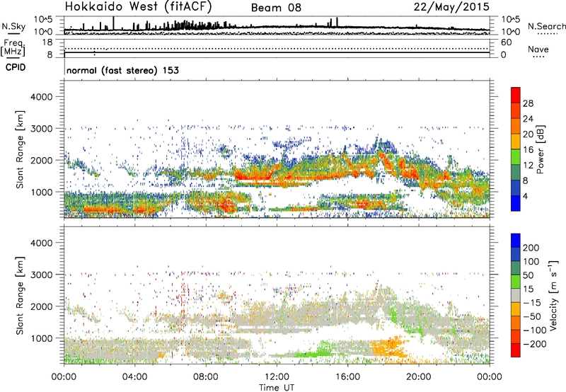Click the "N.Search" legend label

click(546, 26)
